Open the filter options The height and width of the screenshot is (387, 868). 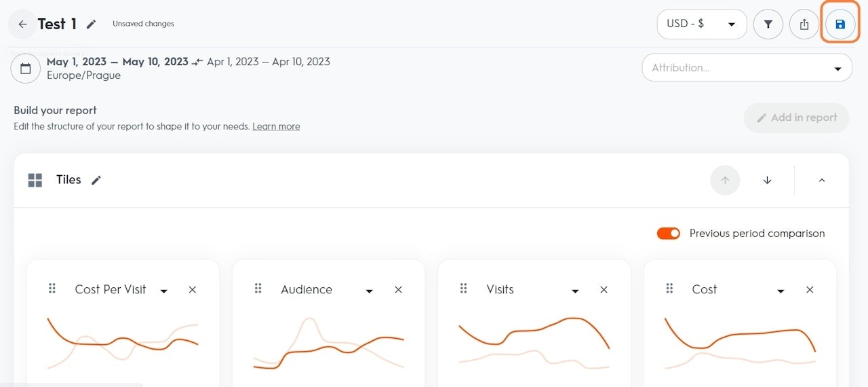click(768, 24)
